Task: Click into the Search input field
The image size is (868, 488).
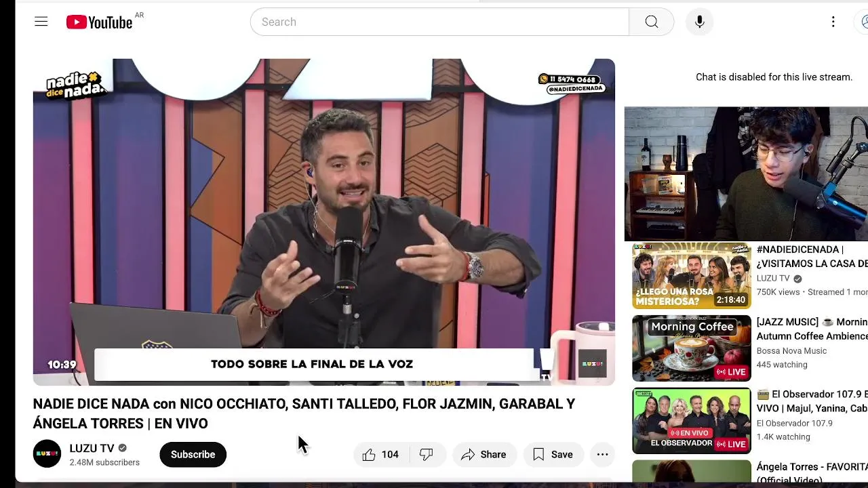Action: (x=439, y=22)
